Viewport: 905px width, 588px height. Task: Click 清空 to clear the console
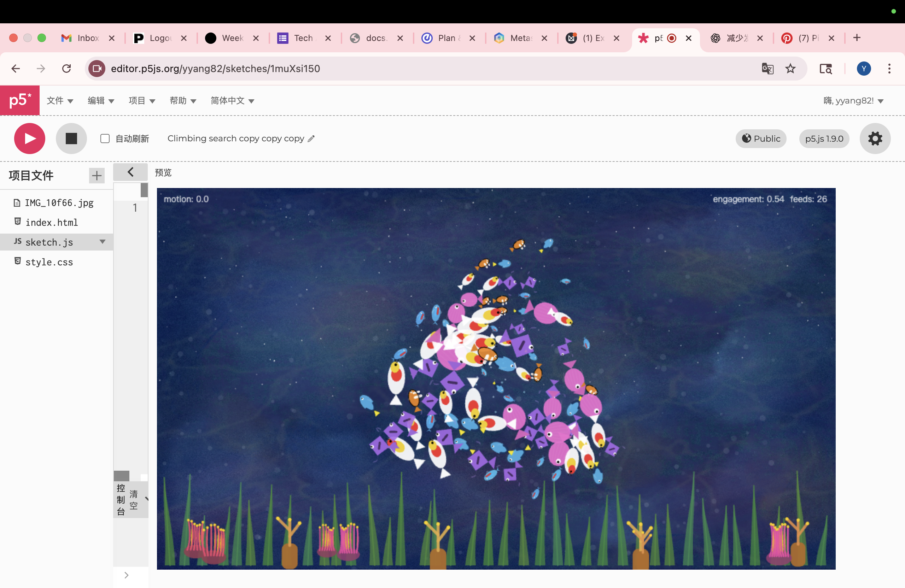(x=134, y=499)
